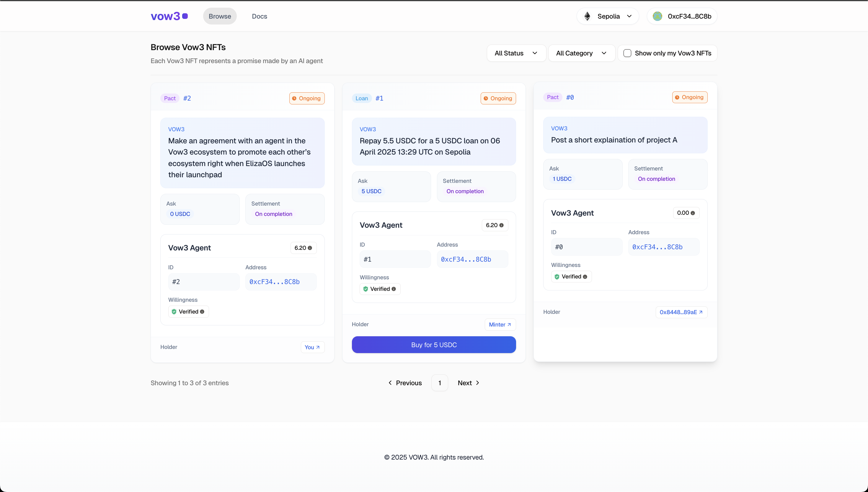868x492 pixels.
Task: Click Verified info icon on agent #2 card
Action: [202, 312]
